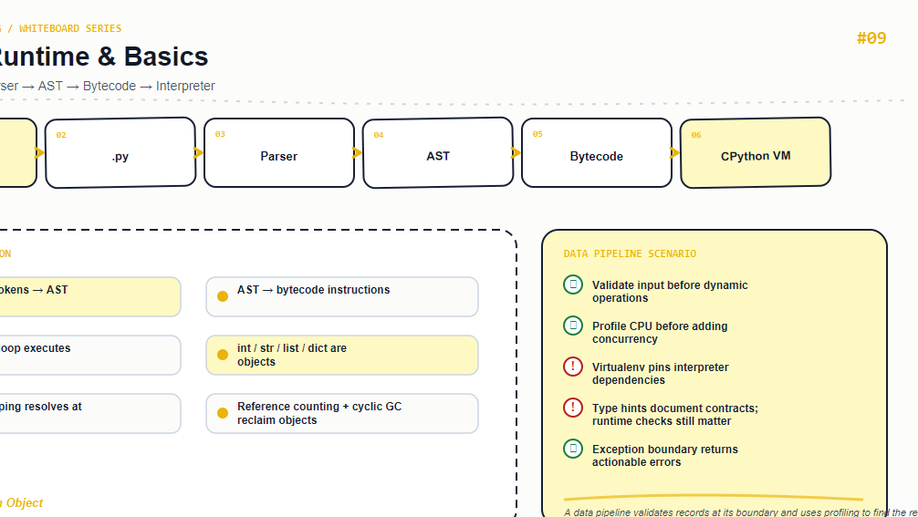Viewport: 918px width, 517px height.
Task: Click the italic data pipeline caption
Action: (741, 512)
